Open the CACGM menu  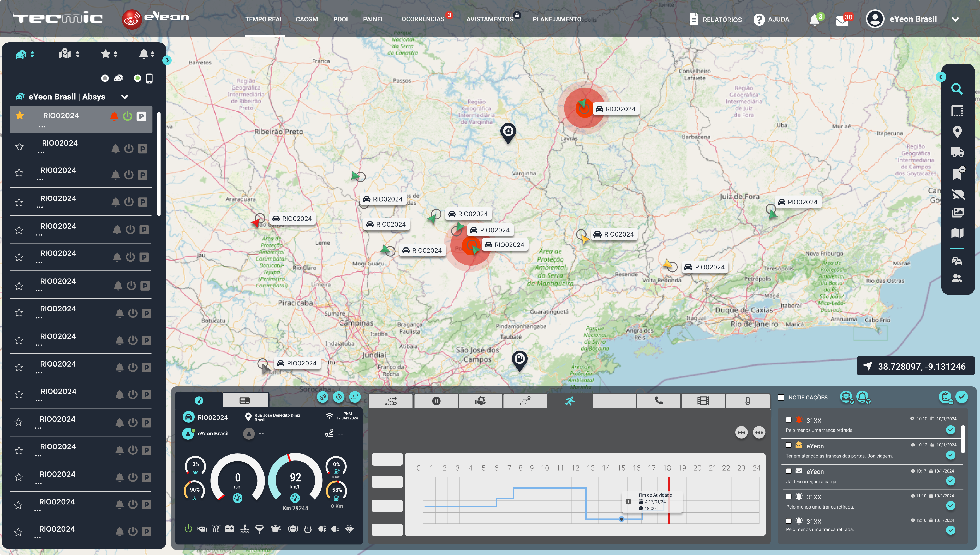click(x=307, y=19)
